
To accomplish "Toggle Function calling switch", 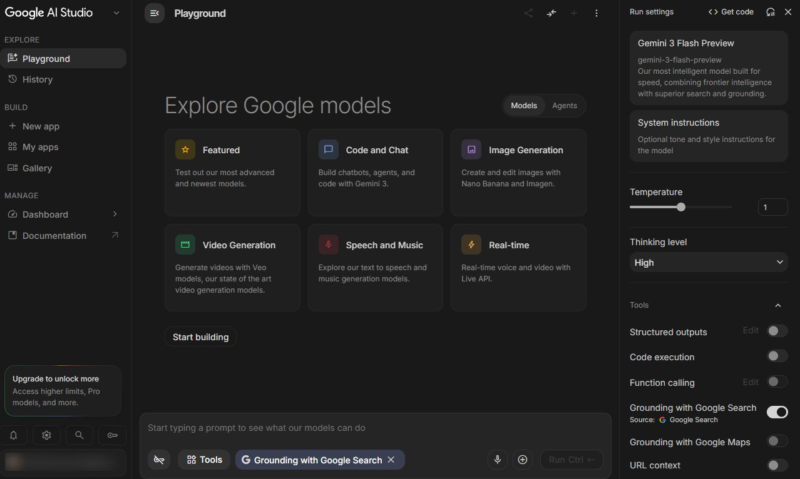I will tap(777, 382).
